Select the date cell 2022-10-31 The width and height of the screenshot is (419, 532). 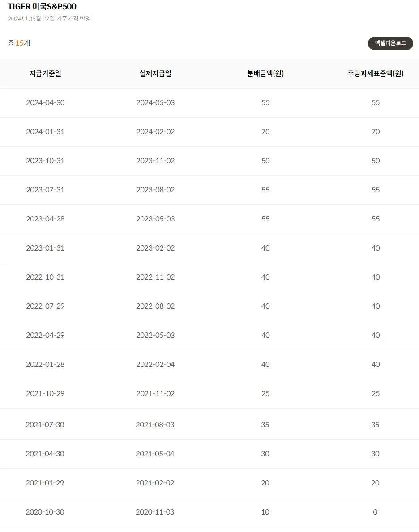(x=45, y=277)
